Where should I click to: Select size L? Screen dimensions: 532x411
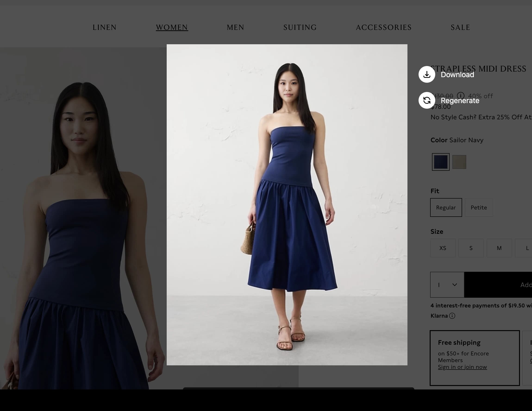coord(524,248)
